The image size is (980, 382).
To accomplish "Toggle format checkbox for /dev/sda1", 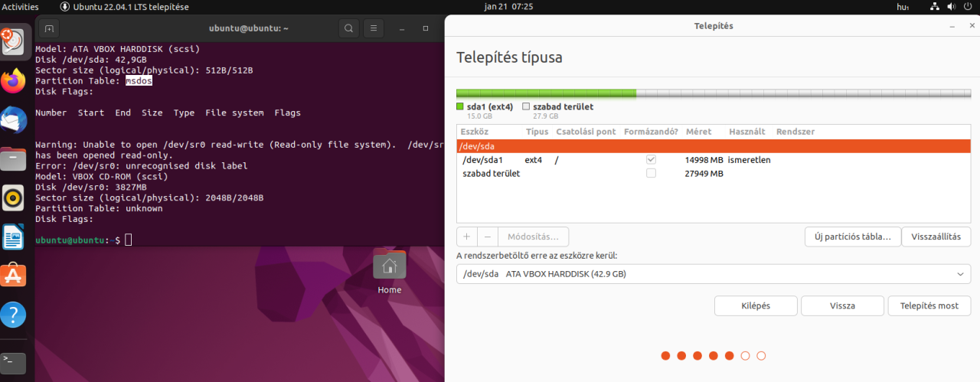I will coord(651,160).
